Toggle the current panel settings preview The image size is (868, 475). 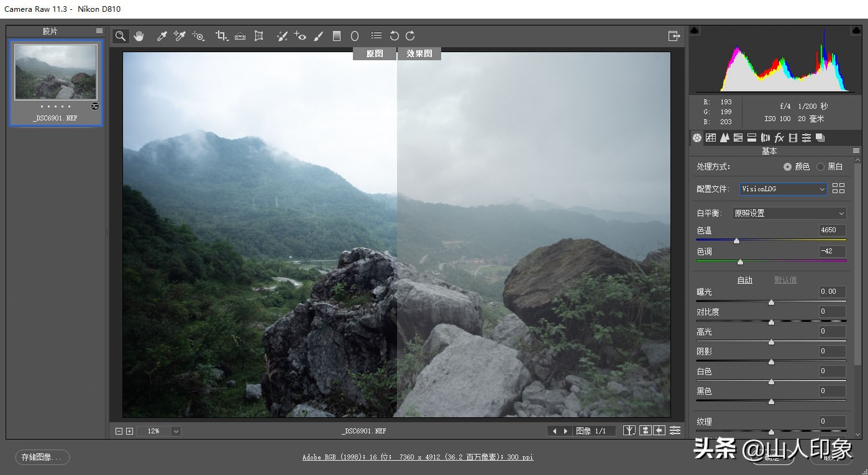[x=675, y=430]
